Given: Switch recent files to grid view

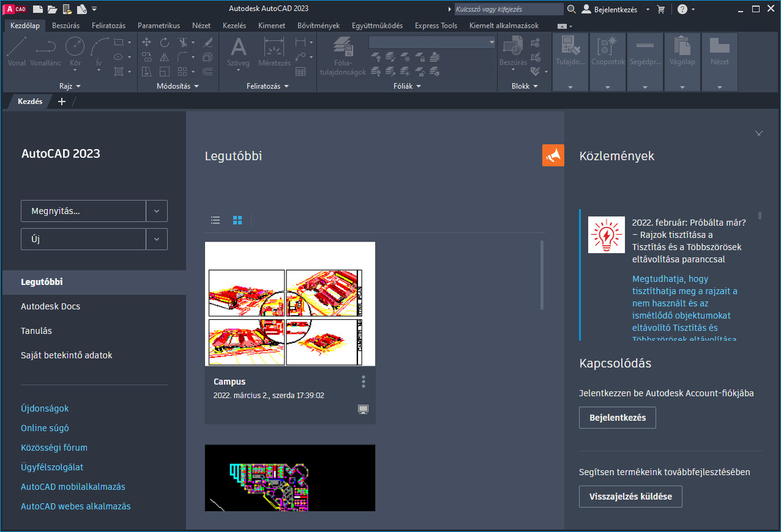Looking at the screenshot, I should (237, 220).
